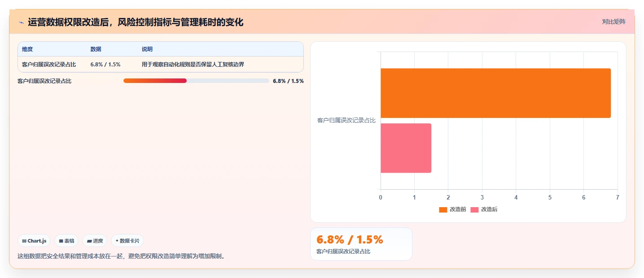This screenshot has width=644, height=278.
Task: Click table cell value 6.8% / 1.5%
Action: pyautogui.click(x=105, y=65)
